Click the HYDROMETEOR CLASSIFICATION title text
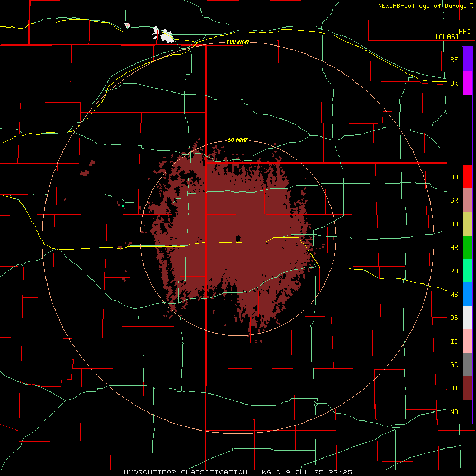This screenshot has width=476, height=476. [186, 472]
